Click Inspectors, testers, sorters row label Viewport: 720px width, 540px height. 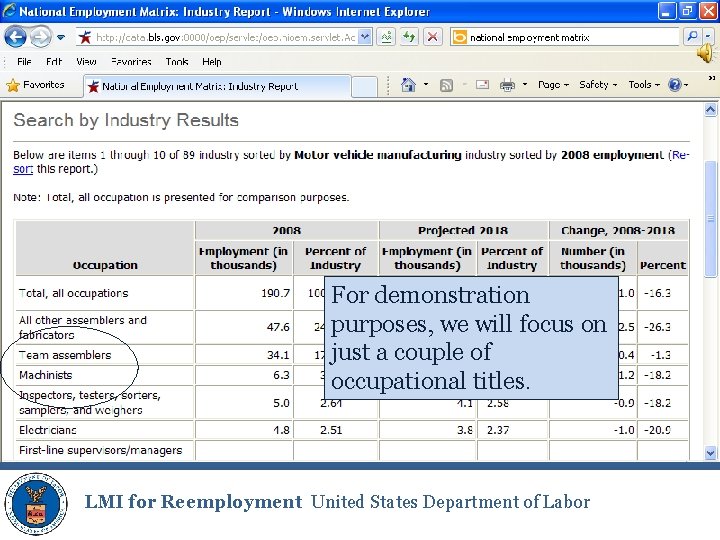tap(90, 403)
